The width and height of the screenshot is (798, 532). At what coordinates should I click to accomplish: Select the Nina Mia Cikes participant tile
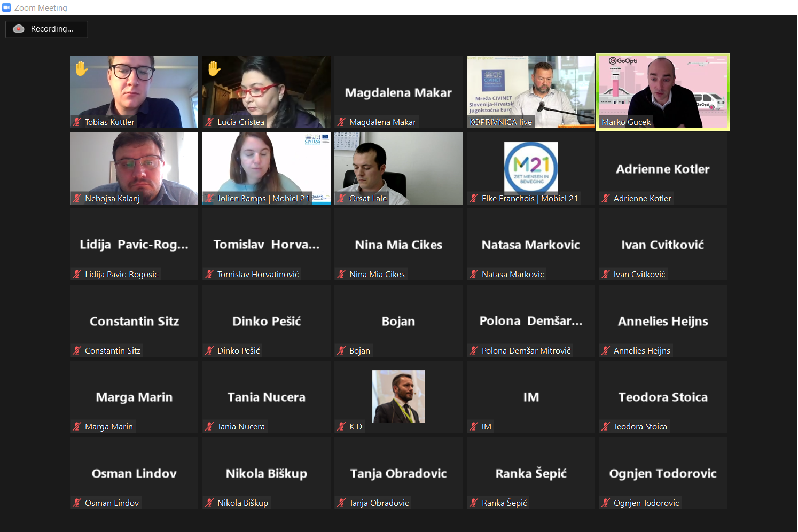(398, 245)
